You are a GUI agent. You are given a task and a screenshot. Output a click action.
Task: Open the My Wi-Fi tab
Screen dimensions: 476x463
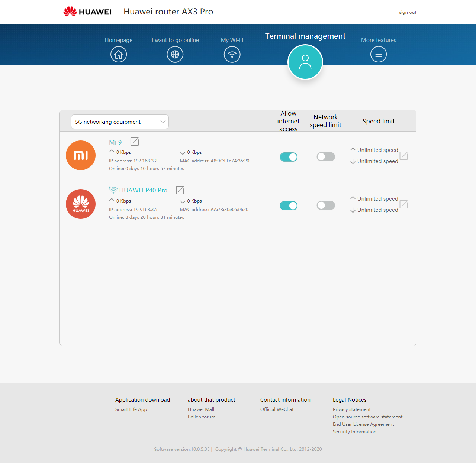tap(232, 40)
